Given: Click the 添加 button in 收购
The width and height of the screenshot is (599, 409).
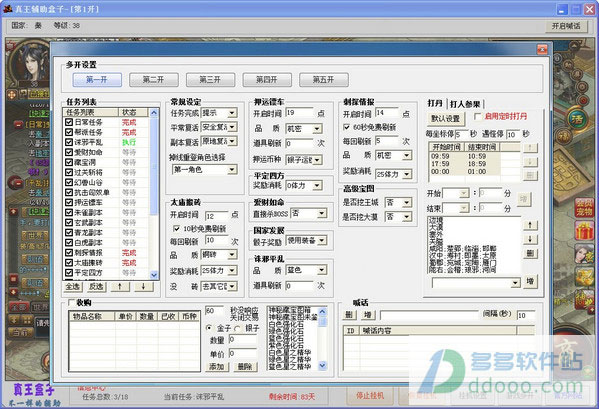Looking at the screenshot, I should pos(217,367).
